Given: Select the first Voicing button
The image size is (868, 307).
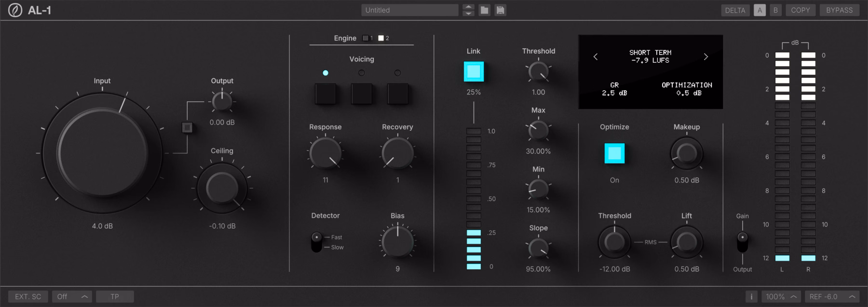Looking at the screenshot, I should pyautogui.click(x=325, y=94).
